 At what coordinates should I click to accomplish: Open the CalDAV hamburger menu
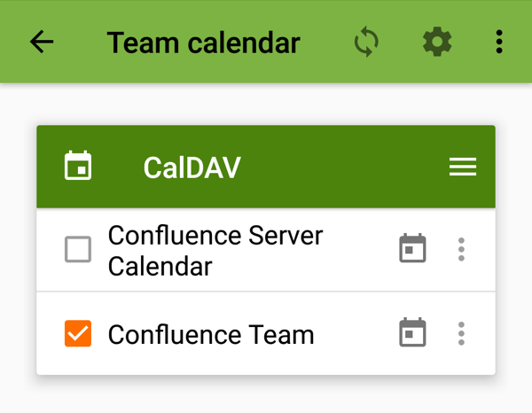tap(463, 167)
